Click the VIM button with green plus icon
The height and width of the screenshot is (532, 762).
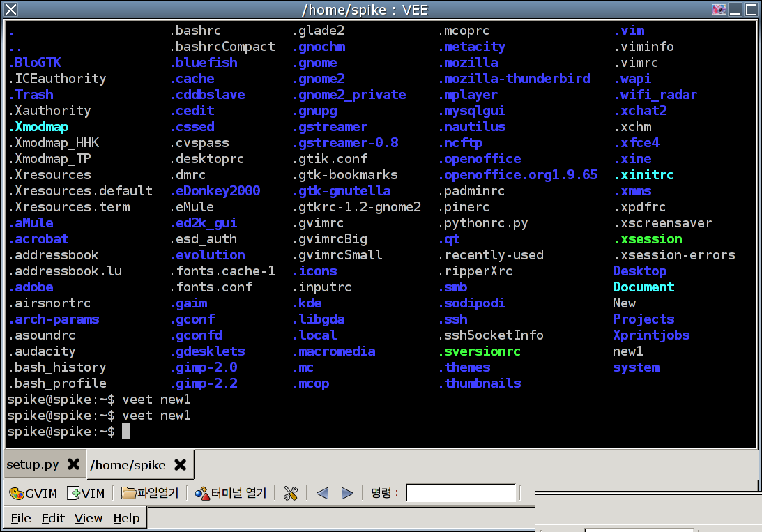(86, 494)
